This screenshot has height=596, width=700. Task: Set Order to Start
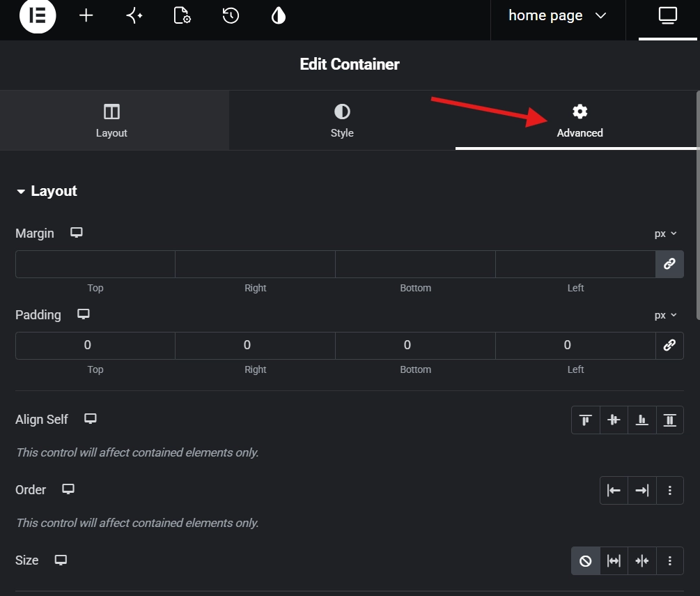click(x=614, y=491)
